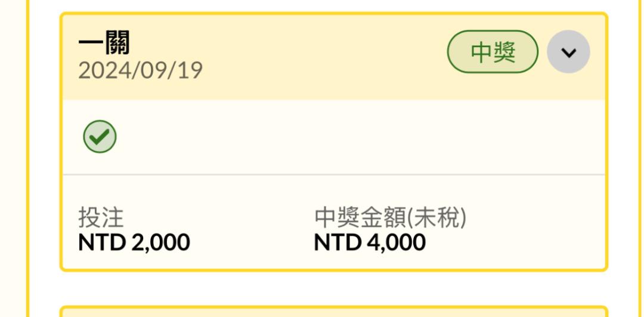The image size is (644, 317).
Task: Select the 一關 card title
Action: (104, 43)
